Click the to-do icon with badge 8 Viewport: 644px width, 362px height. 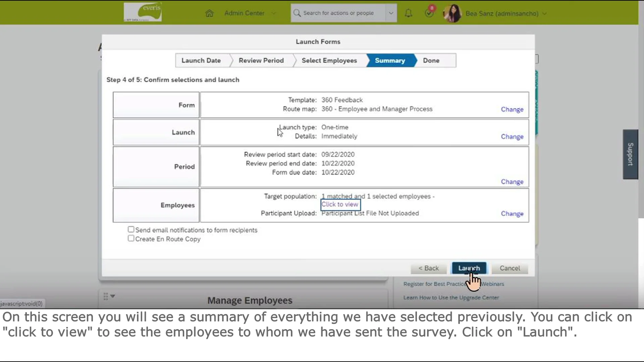(x=429, y=13)
